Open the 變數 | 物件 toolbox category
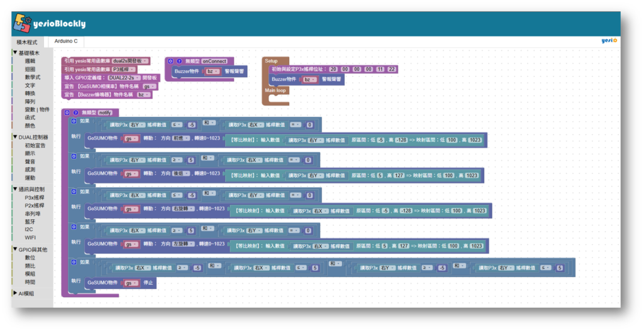The width and height of the screenshot is (644, 331). [x=37, y=109]
